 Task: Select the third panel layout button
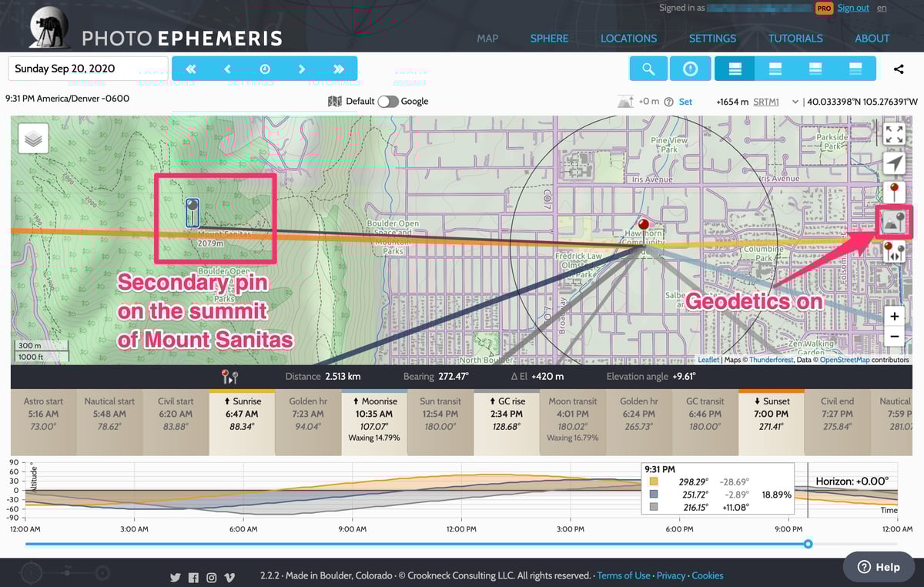815,69
